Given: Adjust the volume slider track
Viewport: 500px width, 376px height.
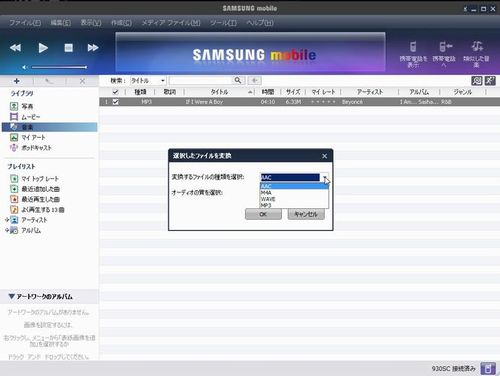Looking at the screenshot, I should coord(59,67).
